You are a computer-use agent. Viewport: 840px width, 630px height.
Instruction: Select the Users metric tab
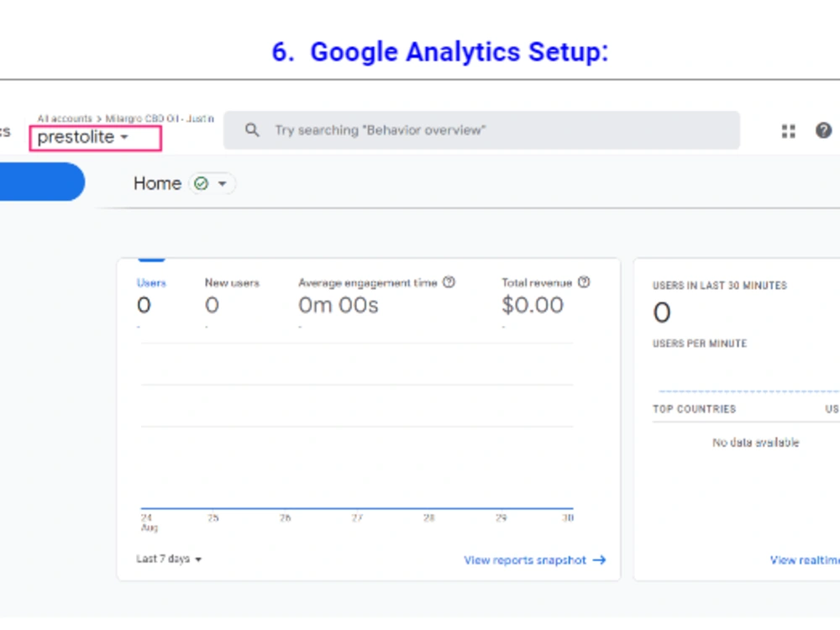[151, 282]
